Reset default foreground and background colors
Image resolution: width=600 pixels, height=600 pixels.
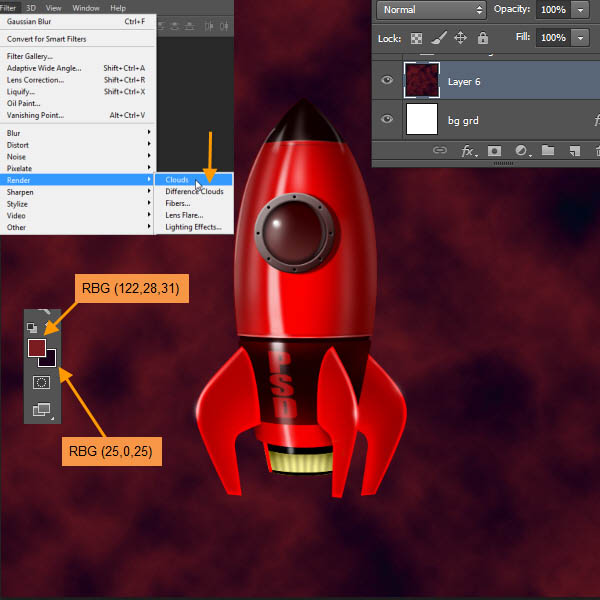(x=31, y=328)
